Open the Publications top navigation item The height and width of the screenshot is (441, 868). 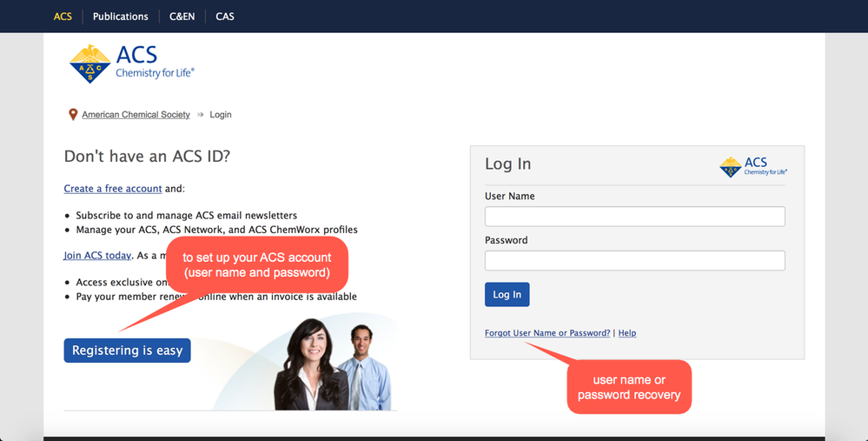coord(120,17)
